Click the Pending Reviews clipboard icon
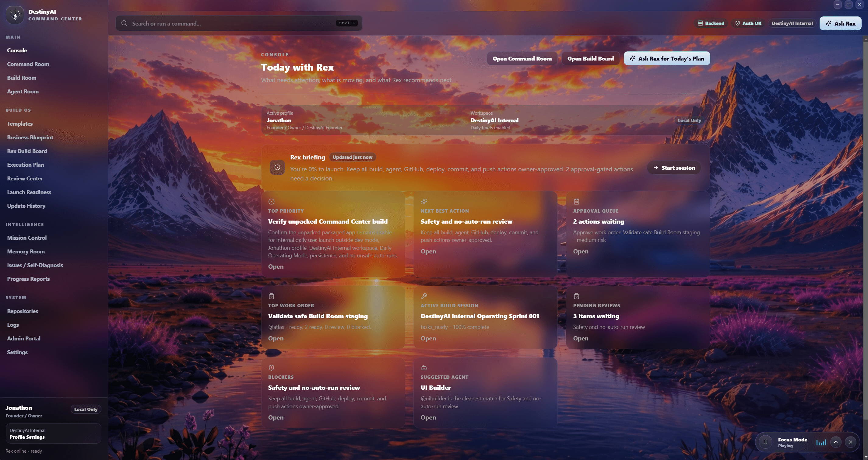The width and height of the screenshot is (868, 460). click(577, 296)
